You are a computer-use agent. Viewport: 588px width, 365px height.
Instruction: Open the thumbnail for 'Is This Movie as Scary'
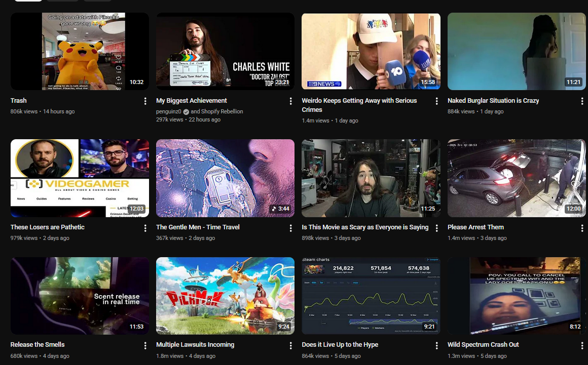[x=371, y=178]
